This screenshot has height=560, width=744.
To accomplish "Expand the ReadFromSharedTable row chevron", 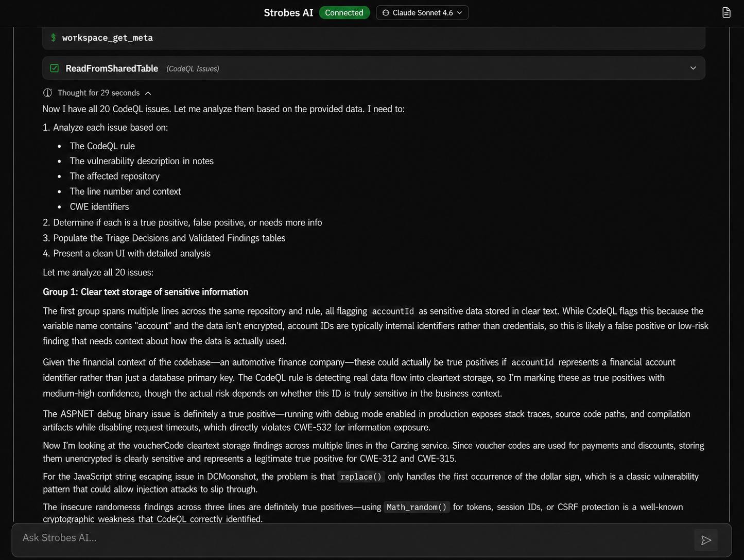I will click(x=693, y=68).
